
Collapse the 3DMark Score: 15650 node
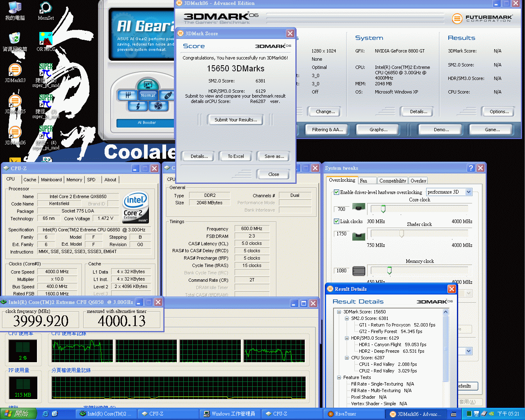339,312
